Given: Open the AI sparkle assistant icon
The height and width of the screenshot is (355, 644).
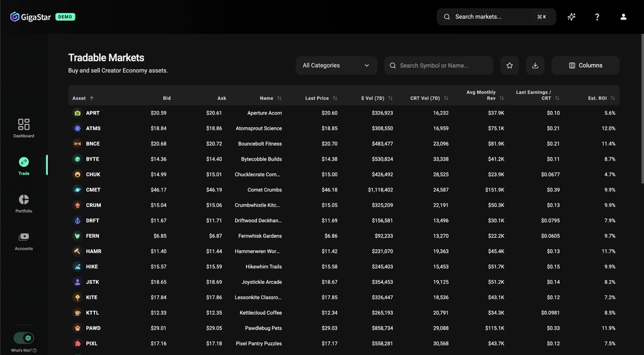Looking at the screenshot, I should pos(571,17).
